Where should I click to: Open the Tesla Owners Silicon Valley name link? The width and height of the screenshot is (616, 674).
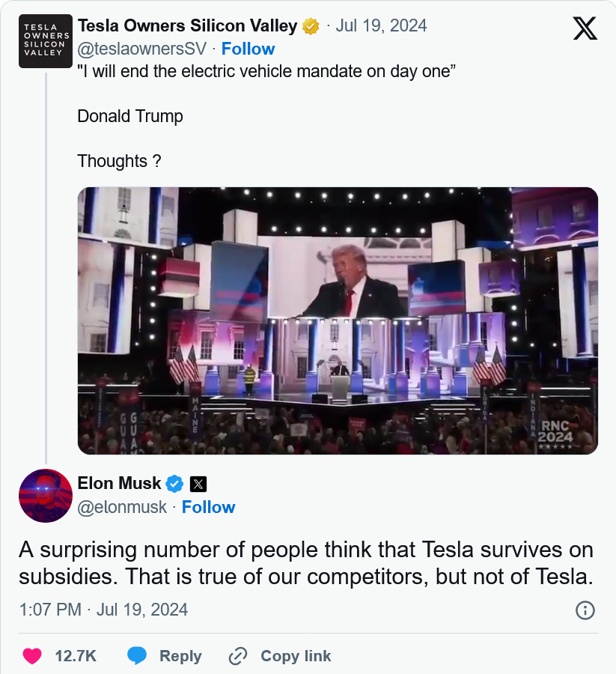[187, 25]
